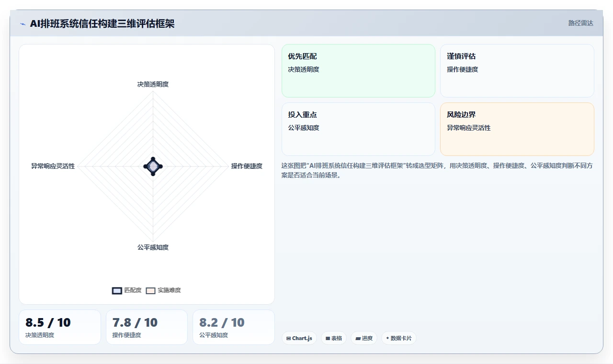
Task: Open the 投入重点 card
Action: point(358,129)
